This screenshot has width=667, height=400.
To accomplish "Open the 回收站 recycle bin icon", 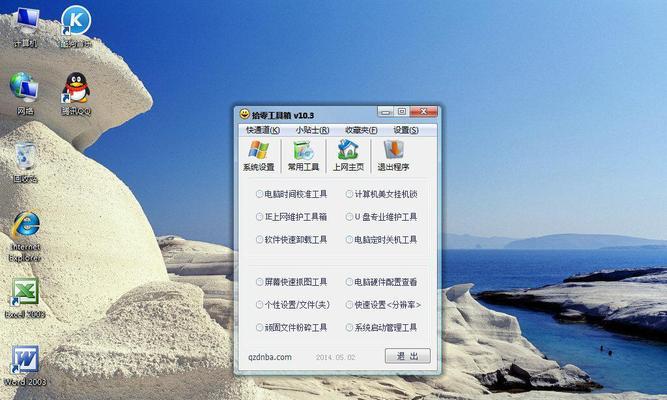I will click(25, 163).
